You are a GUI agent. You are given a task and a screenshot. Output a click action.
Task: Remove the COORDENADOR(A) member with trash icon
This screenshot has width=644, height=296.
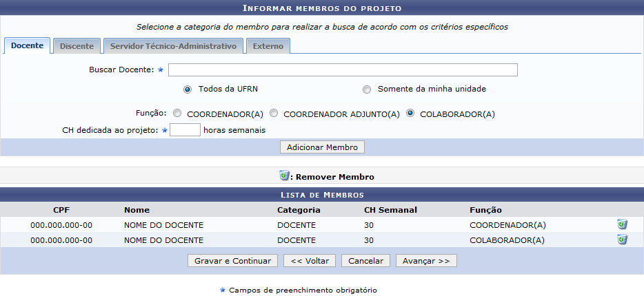(622, 224)
